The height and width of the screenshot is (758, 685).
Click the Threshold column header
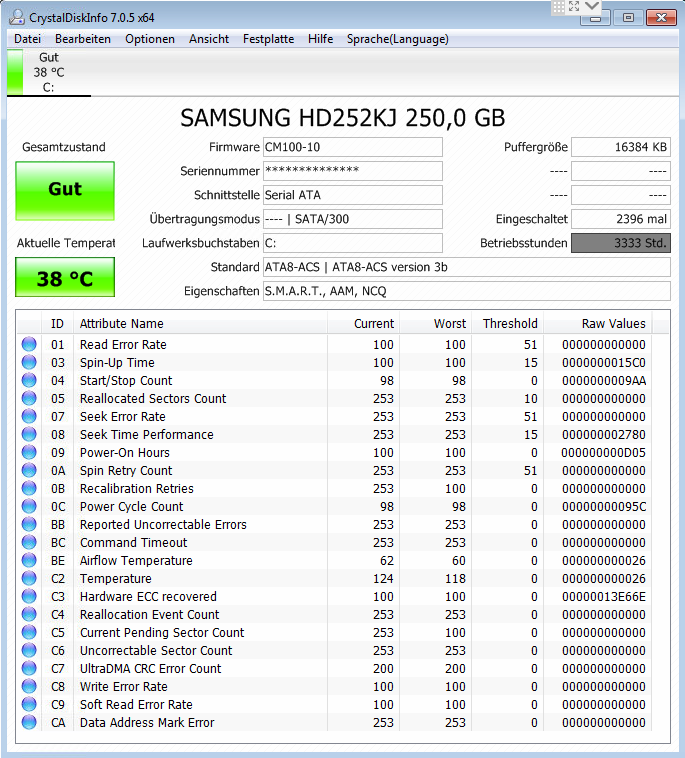coord(508,323)
